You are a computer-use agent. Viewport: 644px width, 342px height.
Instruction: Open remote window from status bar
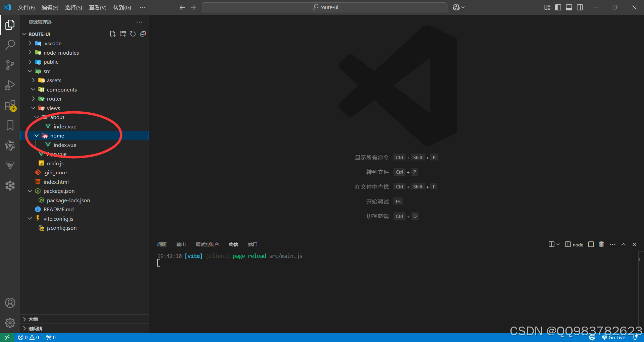7,337
